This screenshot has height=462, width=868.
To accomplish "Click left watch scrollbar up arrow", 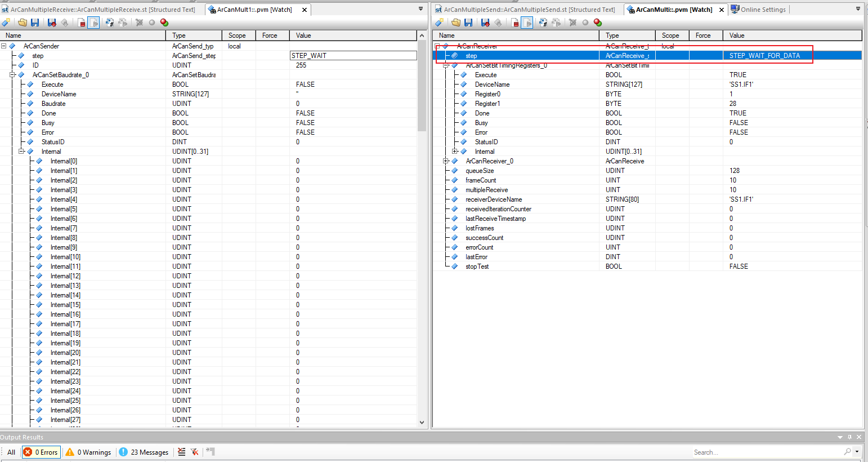I will pos(422,35).
